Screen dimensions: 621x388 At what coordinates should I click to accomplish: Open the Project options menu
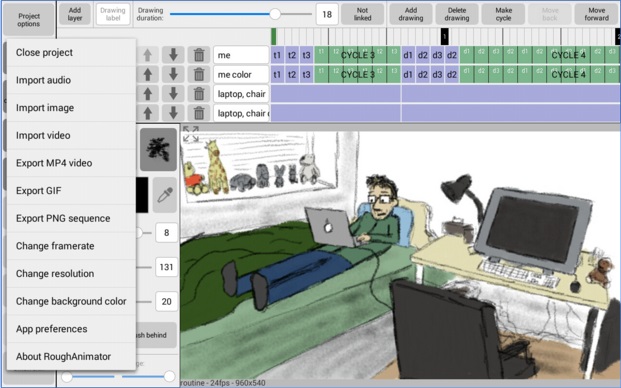[x=29, y=20]
